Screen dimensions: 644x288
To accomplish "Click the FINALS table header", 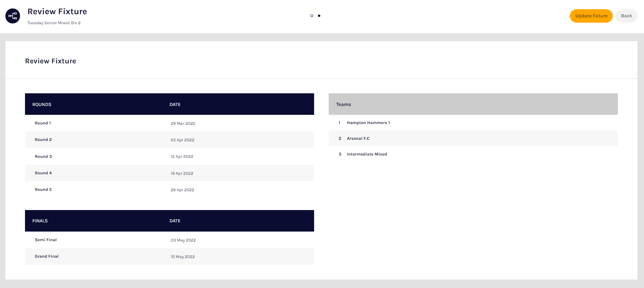I will click(40, 221).
